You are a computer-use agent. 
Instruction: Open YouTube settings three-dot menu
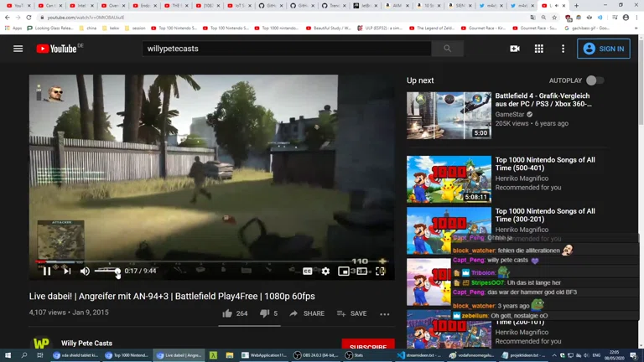563,49
